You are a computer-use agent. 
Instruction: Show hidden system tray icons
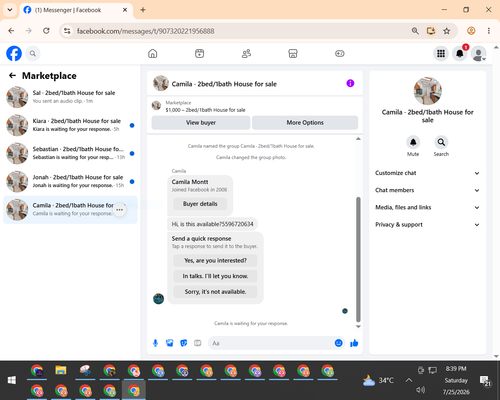point(409,380)
